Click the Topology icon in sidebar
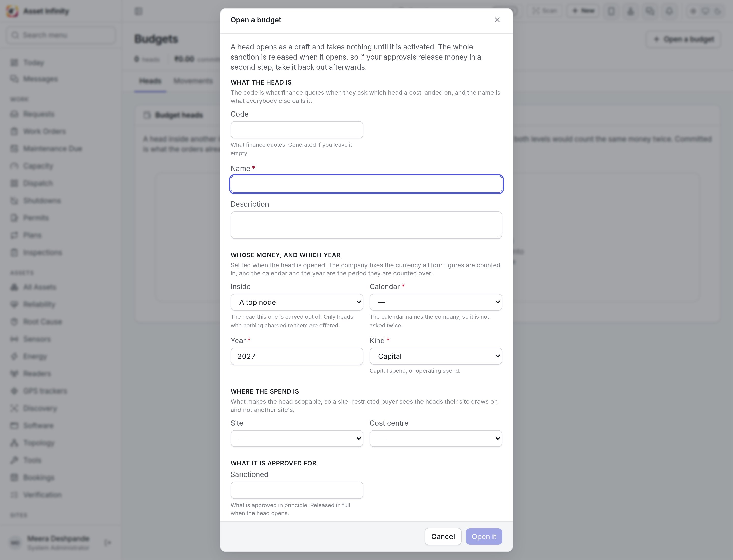Viewport: 733px width, 560px height. pos(14,443)
